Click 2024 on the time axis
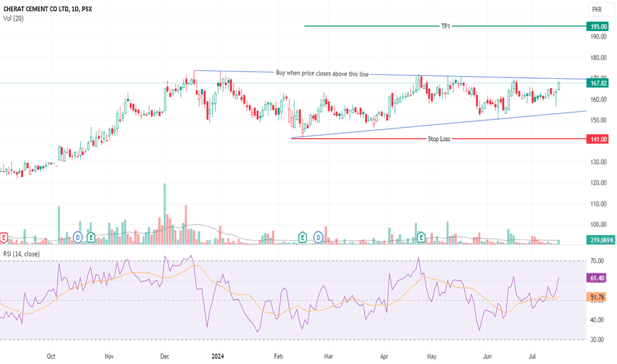617x364 pixels. (218, 356)
